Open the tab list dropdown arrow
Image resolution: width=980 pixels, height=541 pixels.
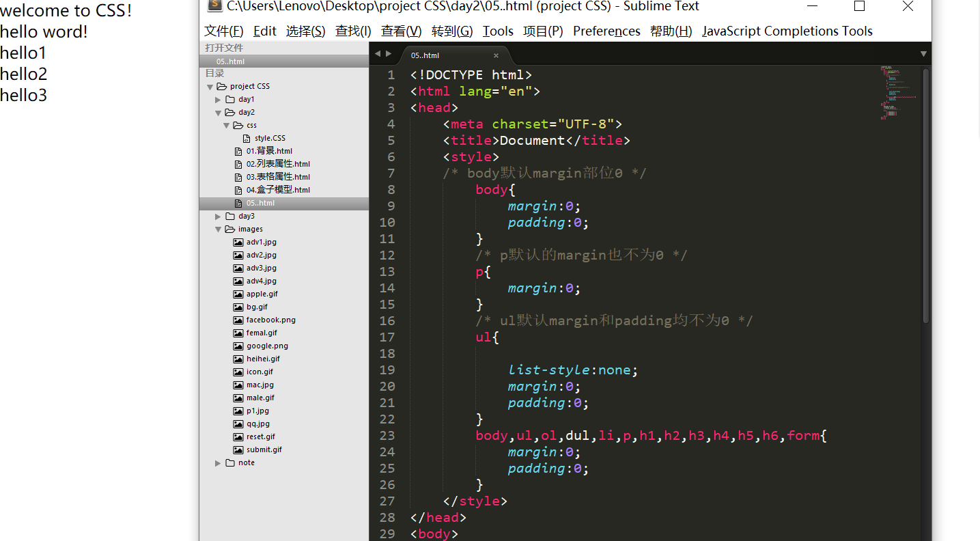923,54
